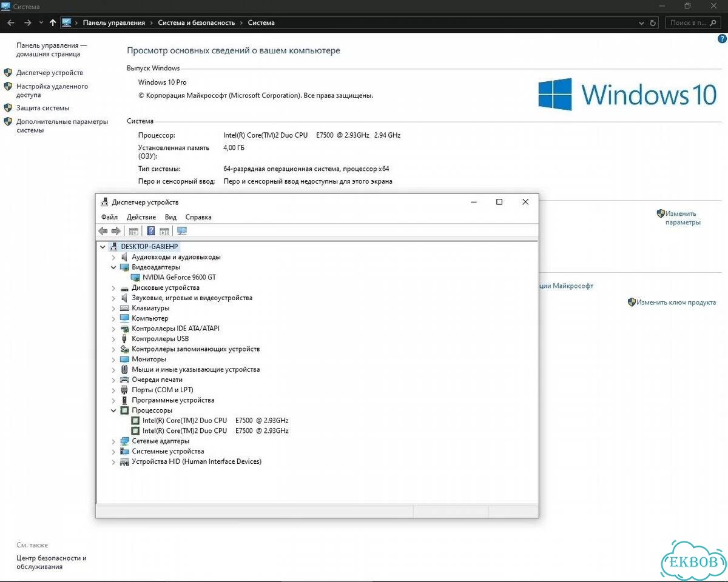Collapse the DESKTOP-GA8IEHP root node
This screenshot has width=728, height=582.
coord(103,247)
